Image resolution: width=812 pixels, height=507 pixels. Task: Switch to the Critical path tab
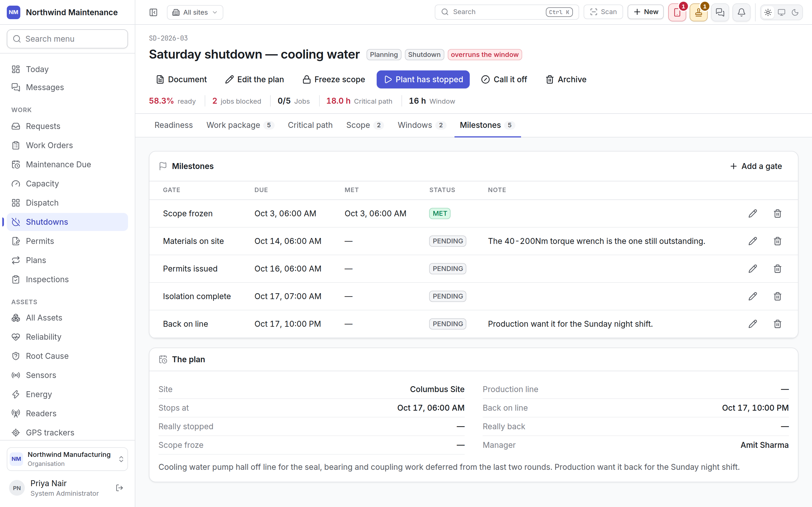point(310,125)
